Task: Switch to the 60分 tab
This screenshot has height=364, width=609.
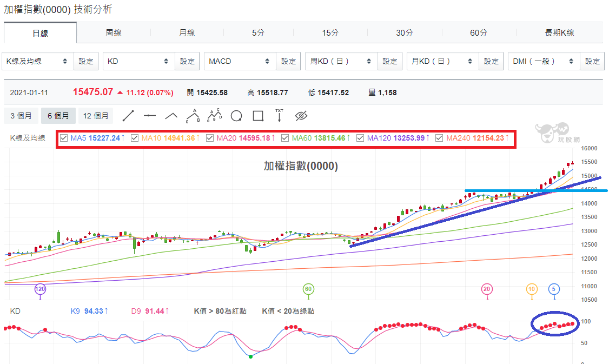Action: click(479, 33)
